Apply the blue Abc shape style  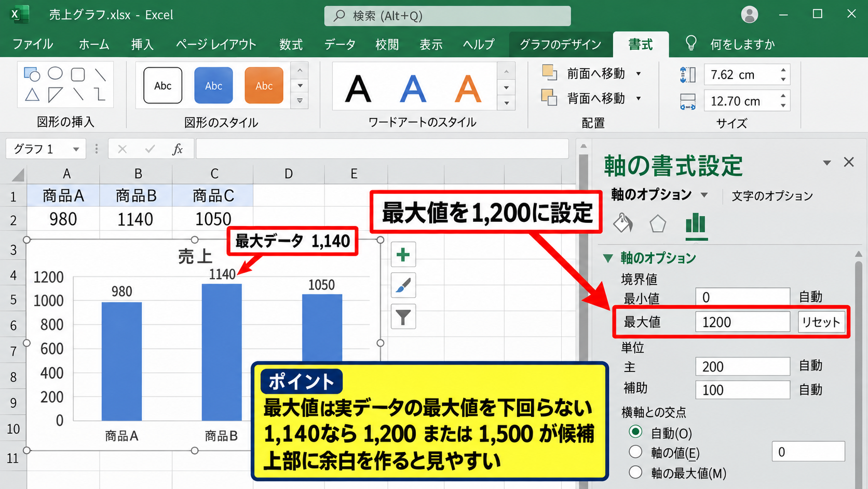coord(213,85)
